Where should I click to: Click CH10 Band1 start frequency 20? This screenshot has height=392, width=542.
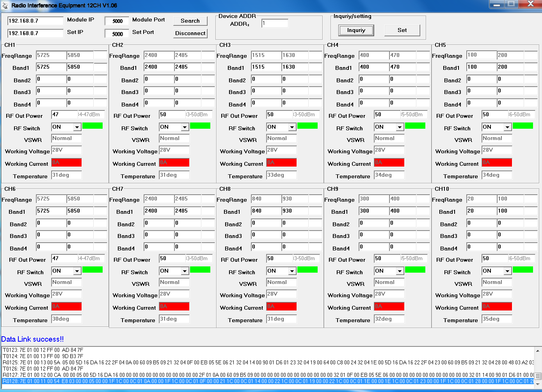(x=482, y=211)
